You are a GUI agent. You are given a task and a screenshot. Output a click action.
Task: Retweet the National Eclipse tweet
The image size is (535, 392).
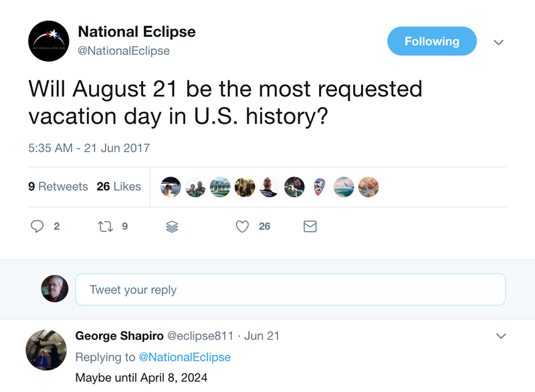pos(106,227)
